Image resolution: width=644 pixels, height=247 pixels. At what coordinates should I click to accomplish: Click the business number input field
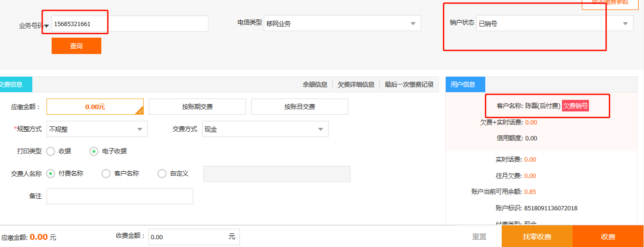point(130,24)
